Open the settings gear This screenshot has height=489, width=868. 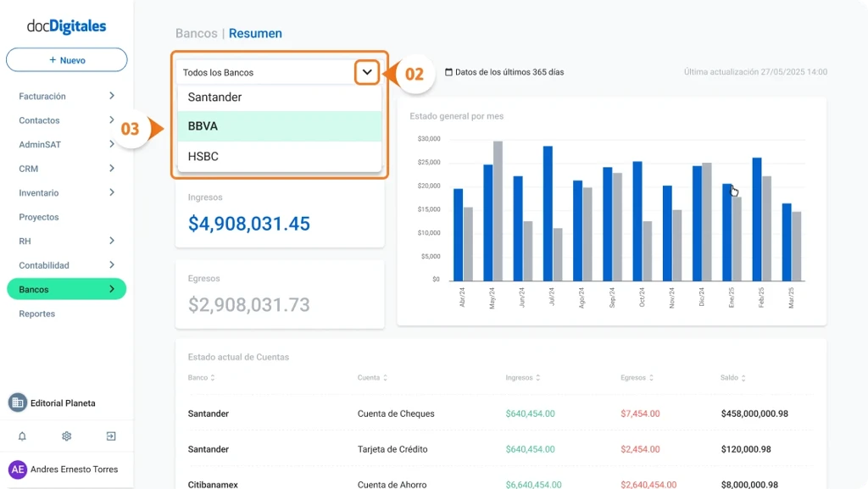66,436
